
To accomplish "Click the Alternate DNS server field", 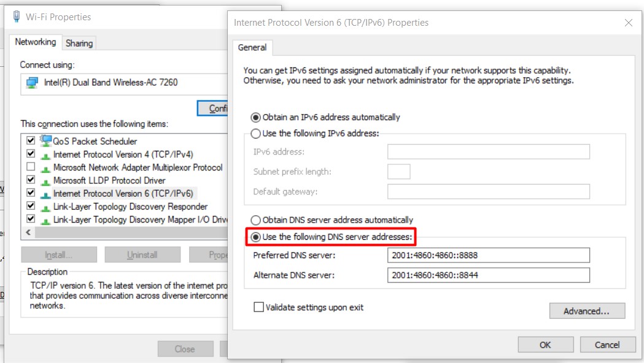I will tap(488, 275).
